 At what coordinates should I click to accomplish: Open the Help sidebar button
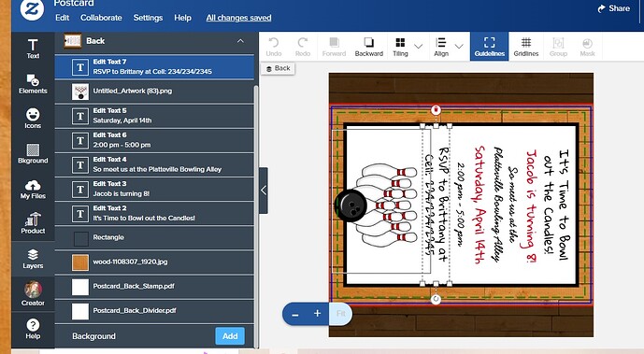[x=33, y=329]
